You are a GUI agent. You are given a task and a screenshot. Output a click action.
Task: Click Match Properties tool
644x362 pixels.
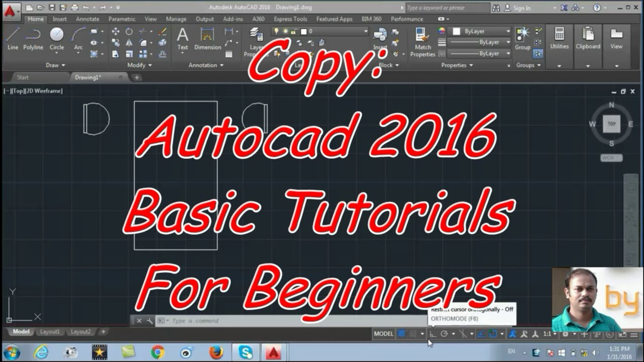[x=423, y=42]
